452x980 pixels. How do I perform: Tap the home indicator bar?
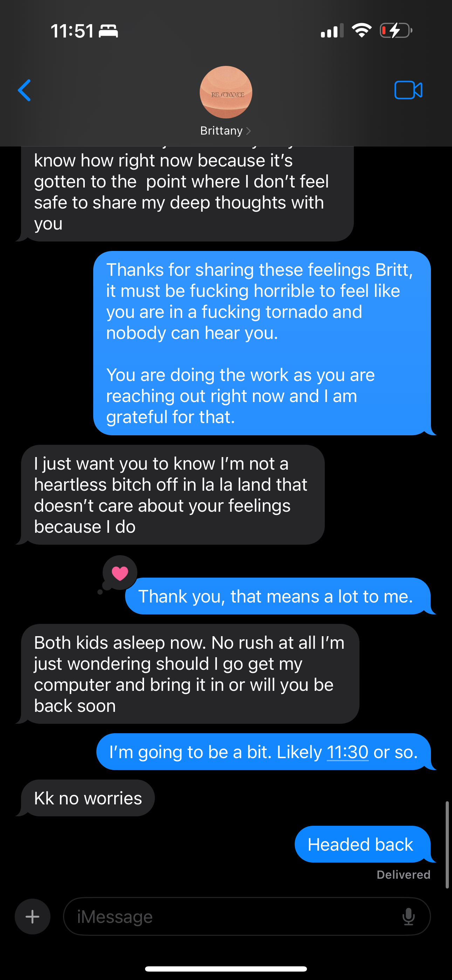point(226,968)
